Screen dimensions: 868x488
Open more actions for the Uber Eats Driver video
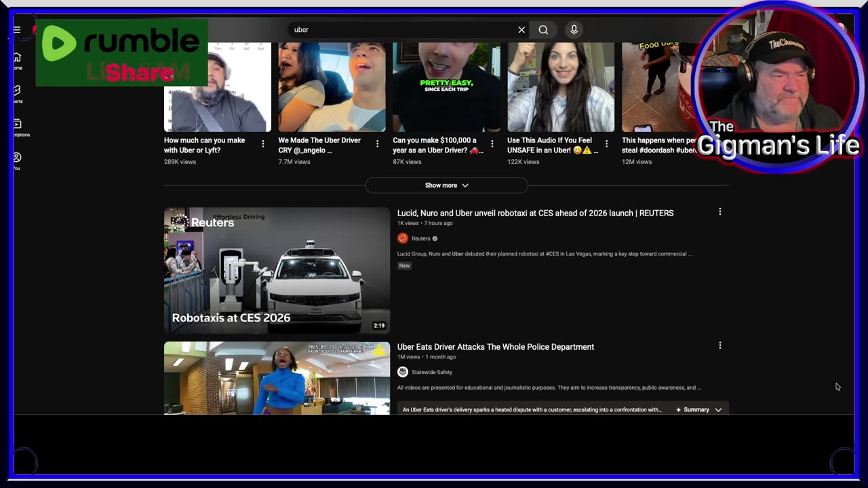point(720,346)
